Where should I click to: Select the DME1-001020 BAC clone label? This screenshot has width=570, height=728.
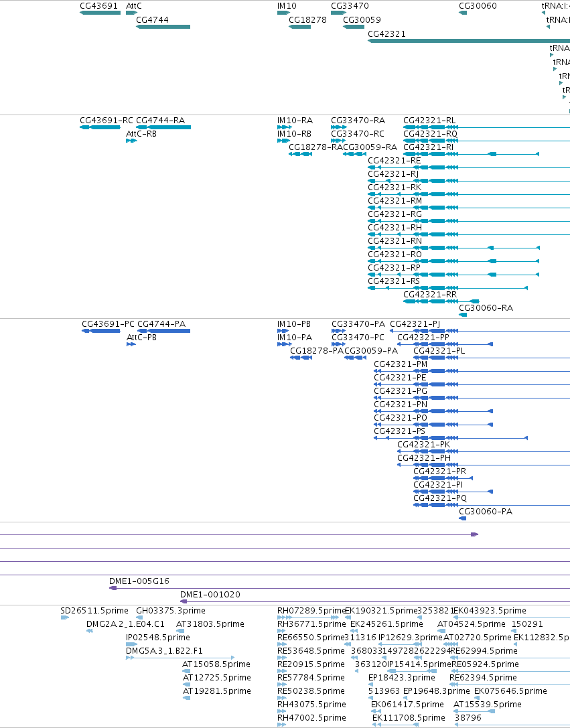pyautogui.click(x=210, y=595)
